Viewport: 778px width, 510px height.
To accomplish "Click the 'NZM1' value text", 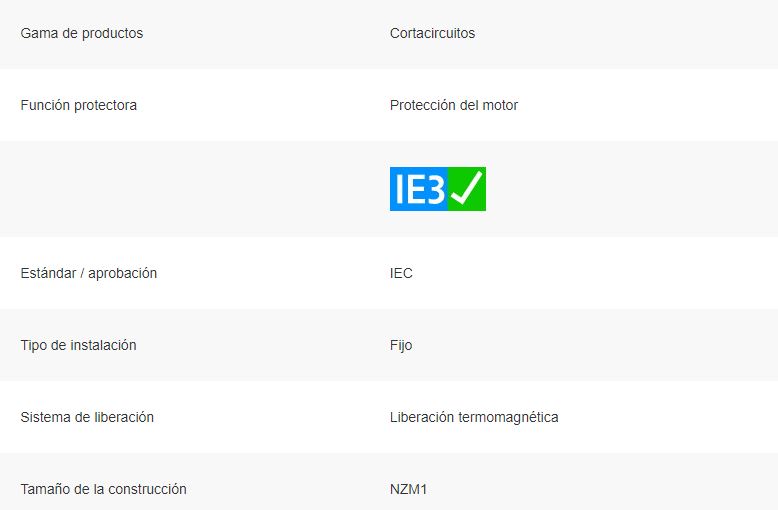I will point(408,489).
